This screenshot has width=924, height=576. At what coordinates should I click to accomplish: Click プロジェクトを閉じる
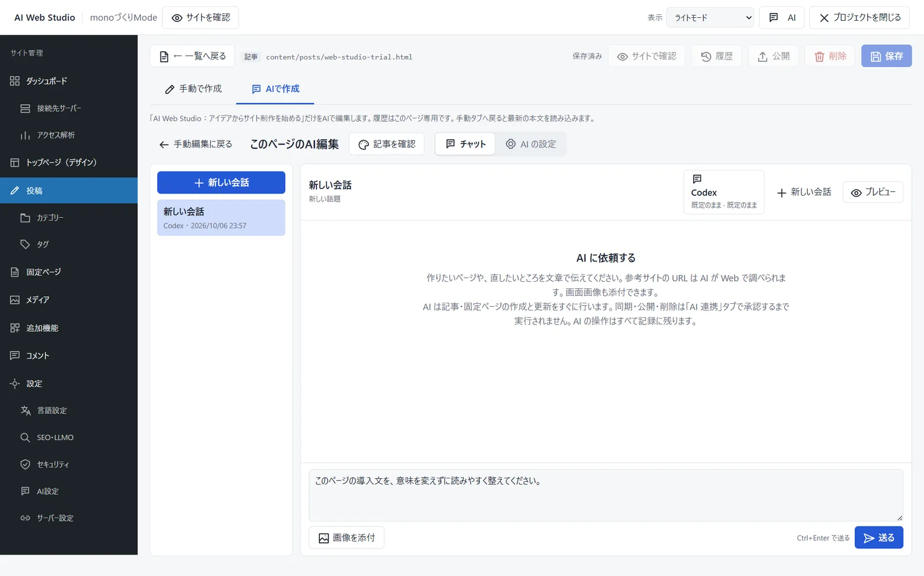point(859,17)
